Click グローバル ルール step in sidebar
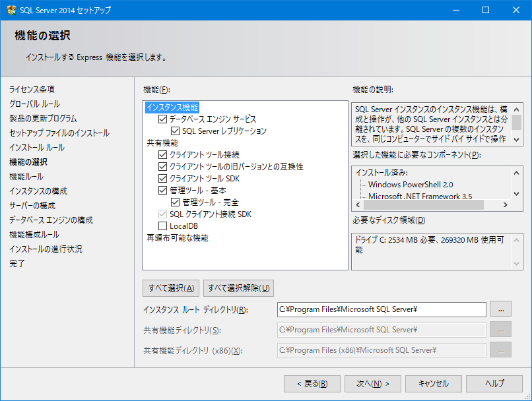The height and width of the screenshot is (401, 532). coord(34,104)
